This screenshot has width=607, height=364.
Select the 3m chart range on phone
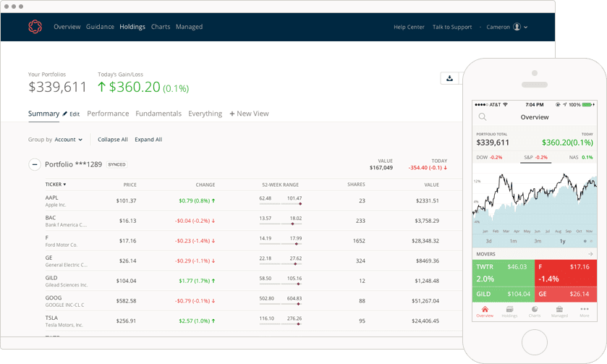(x=538, y=241)
